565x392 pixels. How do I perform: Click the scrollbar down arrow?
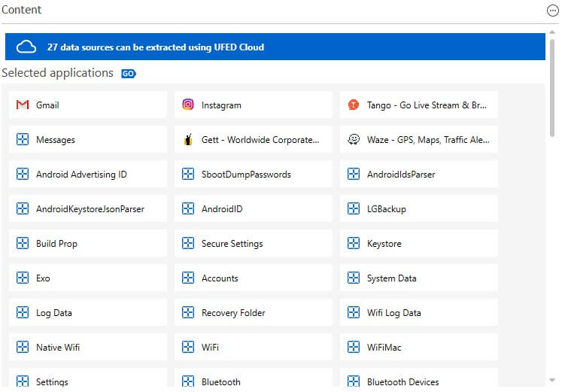(552, 380)
